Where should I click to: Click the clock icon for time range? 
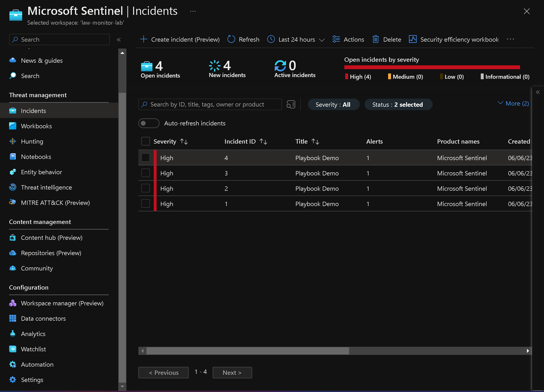(x=271, y=39)
